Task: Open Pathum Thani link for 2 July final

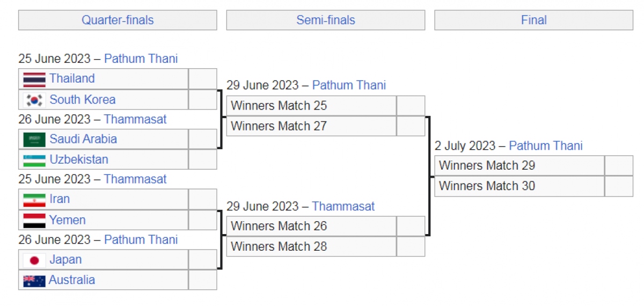Action: click(546, 145)
